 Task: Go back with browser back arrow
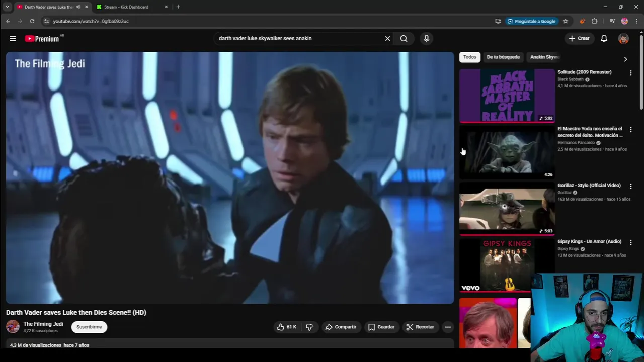pyautogui.click(x=8, y=21)
